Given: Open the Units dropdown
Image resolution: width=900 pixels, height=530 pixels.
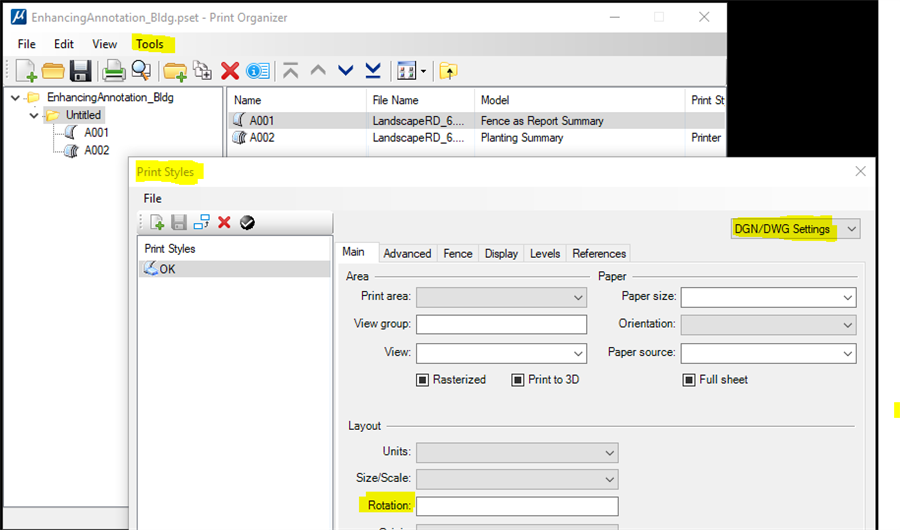Looking at the screenshot, I should (517, 452).
